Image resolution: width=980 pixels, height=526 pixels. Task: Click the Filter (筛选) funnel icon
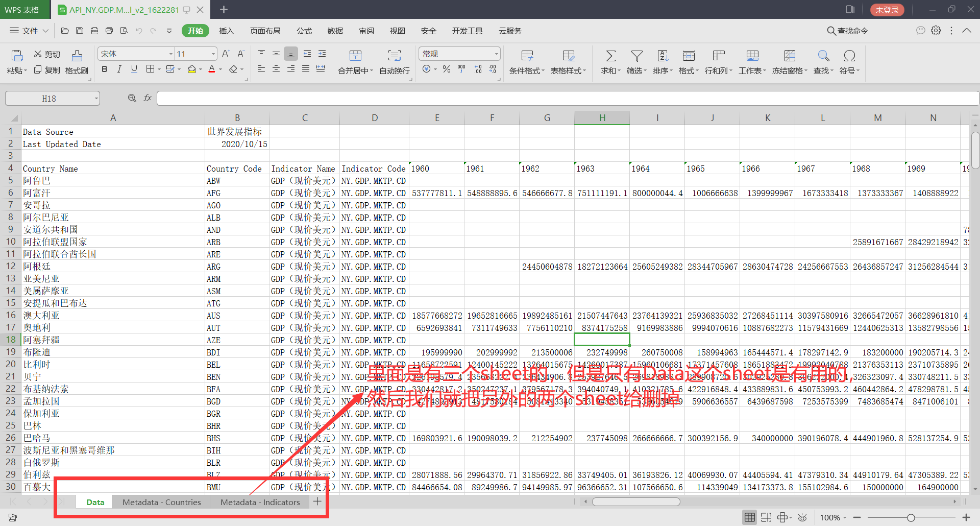click(x=636, y=56)
